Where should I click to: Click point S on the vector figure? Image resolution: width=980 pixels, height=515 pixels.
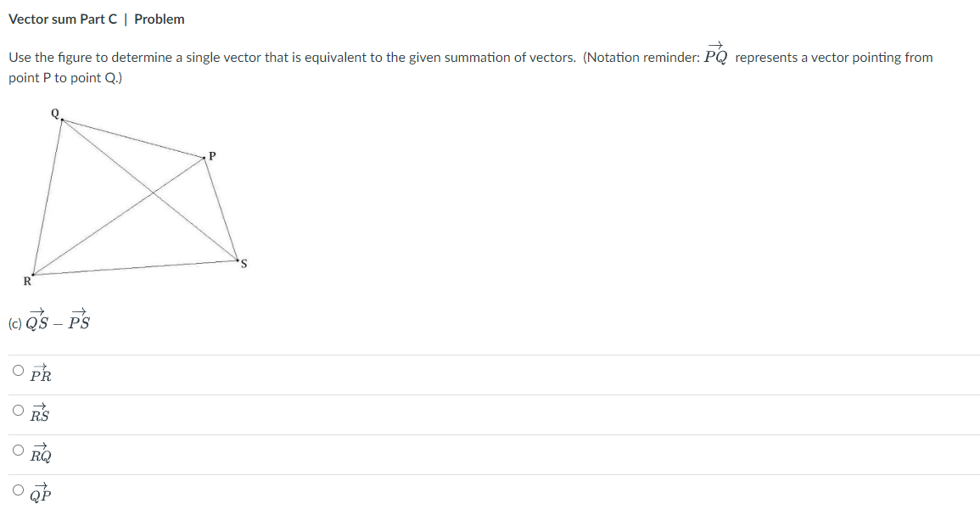[x=236, y=261]
